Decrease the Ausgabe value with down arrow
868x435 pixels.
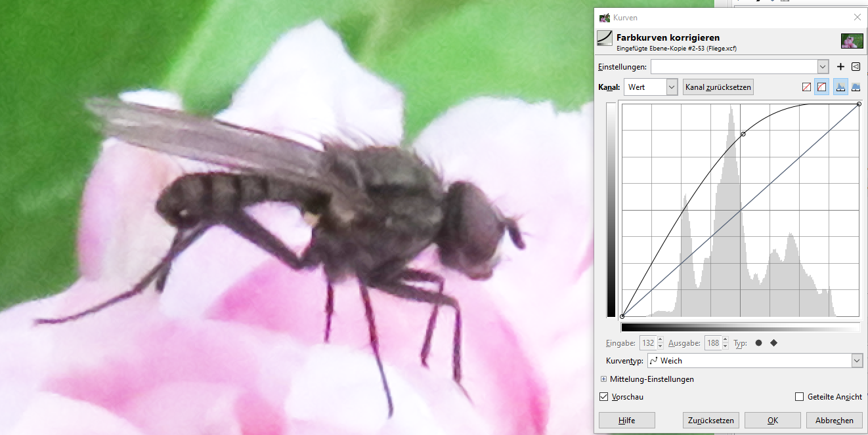(x=725, y=346)
